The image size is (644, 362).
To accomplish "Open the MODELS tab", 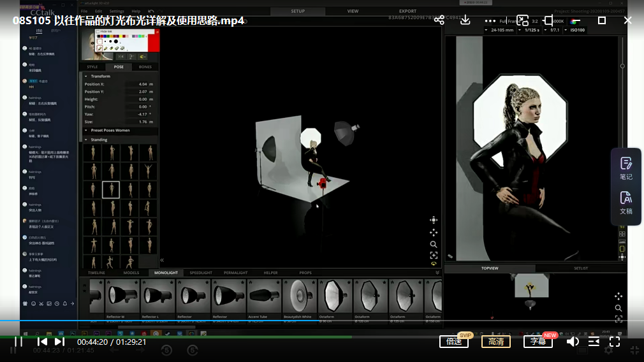I will pos(131,273).
